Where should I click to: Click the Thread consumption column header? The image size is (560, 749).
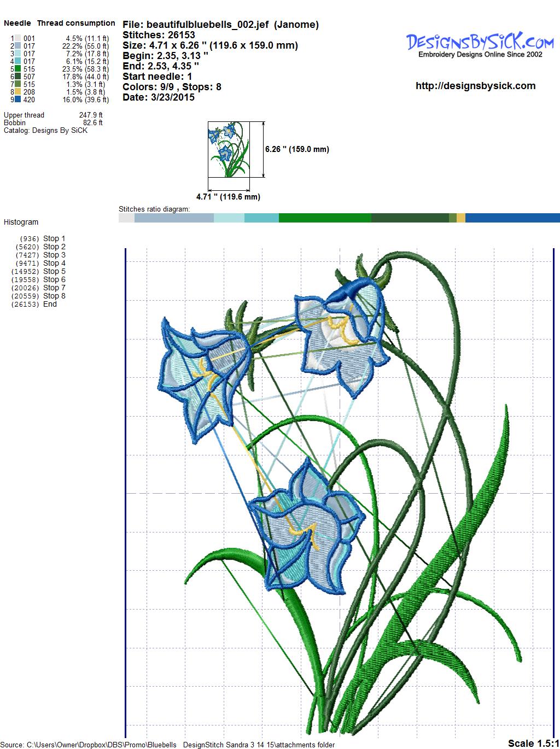point(76,23)
